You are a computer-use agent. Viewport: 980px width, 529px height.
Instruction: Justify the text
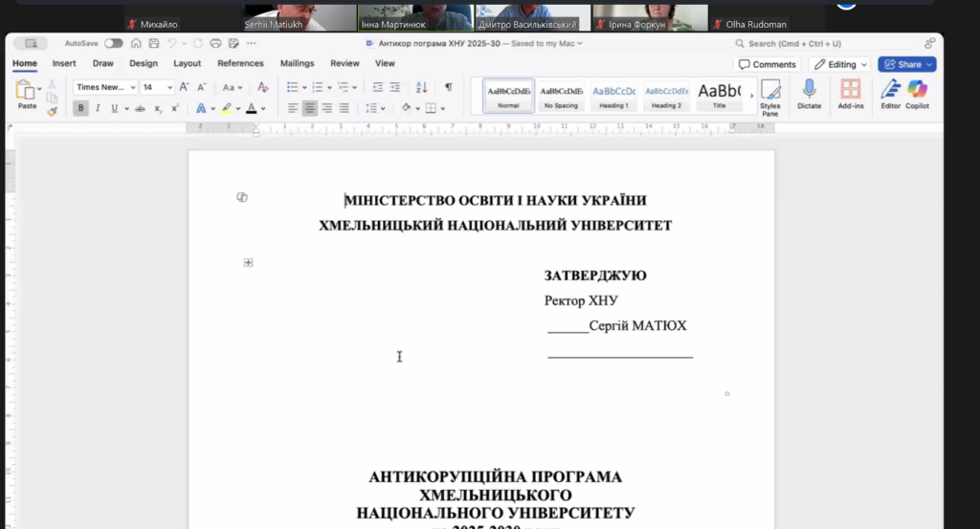(344, 108)
